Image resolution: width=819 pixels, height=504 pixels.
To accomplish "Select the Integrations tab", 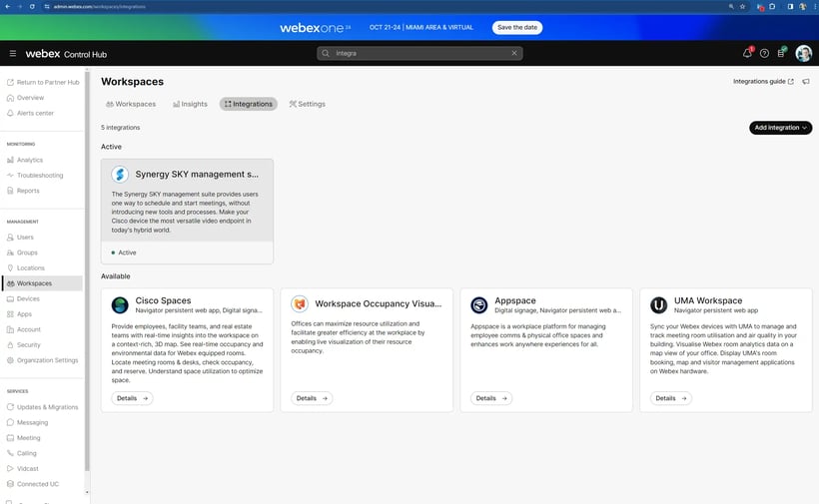I will tap(248, 104).
